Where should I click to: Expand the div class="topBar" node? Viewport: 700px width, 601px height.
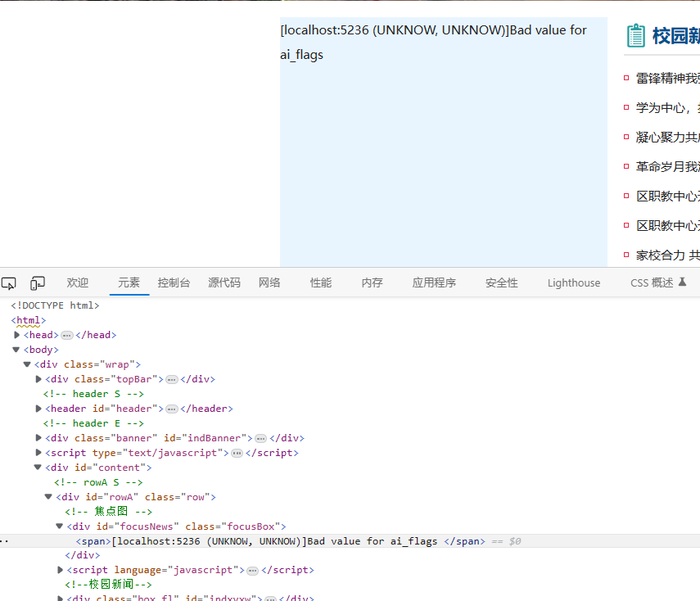coord(38,379)
